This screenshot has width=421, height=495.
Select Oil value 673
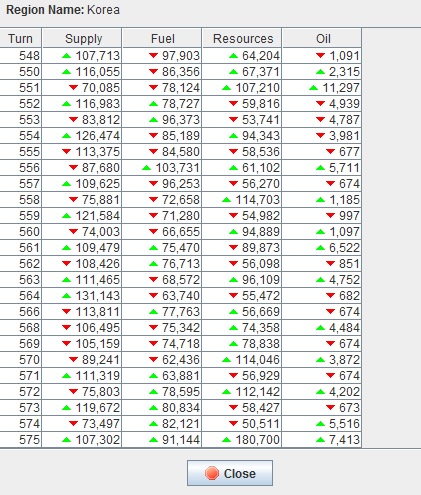pyautogui.click(x=349, y=408)
